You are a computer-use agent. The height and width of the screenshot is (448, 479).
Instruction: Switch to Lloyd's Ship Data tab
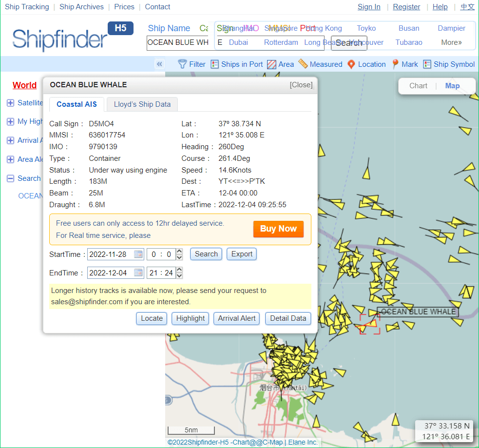coord(142,104)
